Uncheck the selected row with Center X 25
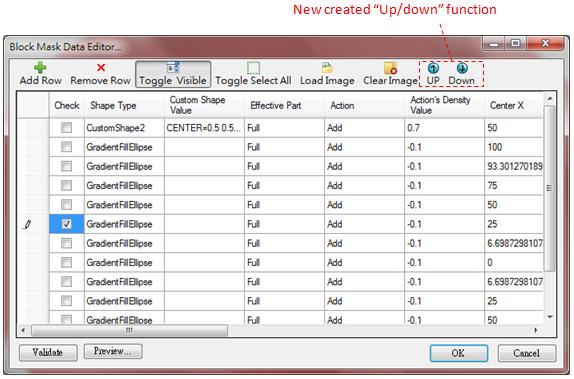The height and width of the screenshot is (379, 574). point(67,224)
